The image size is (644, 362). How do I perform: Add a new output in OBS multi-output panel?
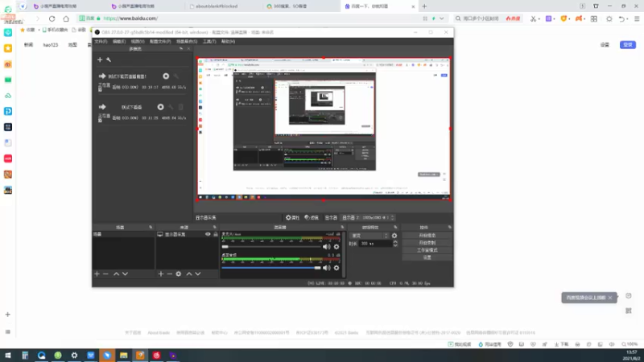100,60
